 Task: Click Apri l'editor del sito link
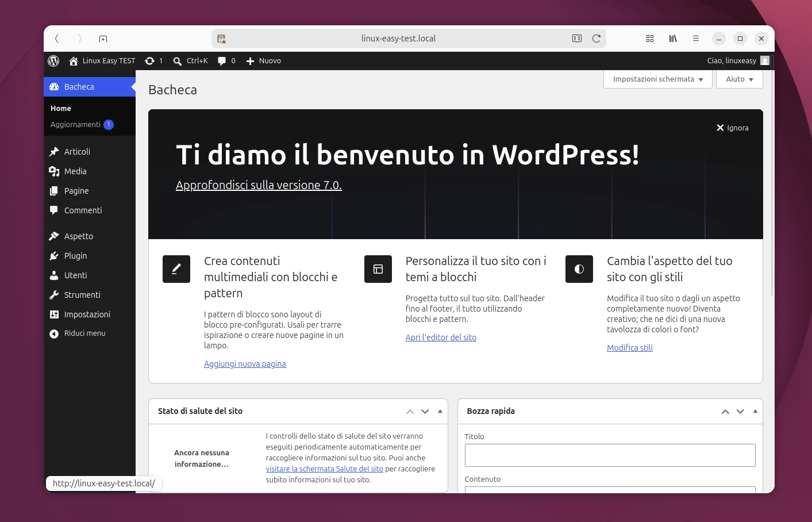point(441,337)
